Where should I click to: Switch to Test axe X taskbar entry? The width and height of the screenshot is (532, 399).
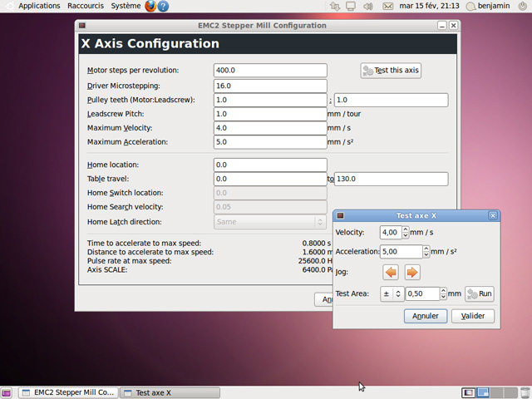click(170, 392)
